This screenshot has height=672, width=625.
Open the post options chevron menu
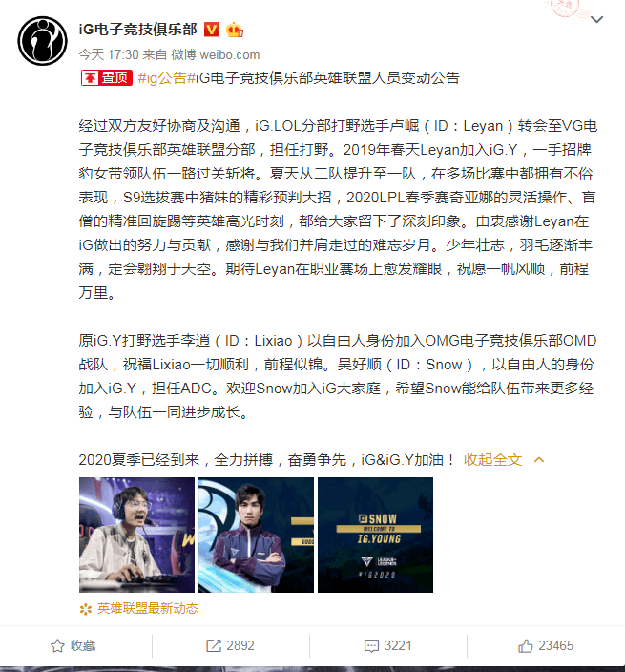596,19
